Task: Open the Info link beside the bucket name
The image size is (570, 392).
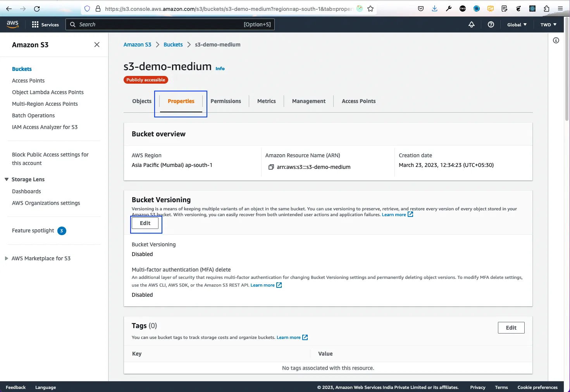Action: click(x=220, y=69)
